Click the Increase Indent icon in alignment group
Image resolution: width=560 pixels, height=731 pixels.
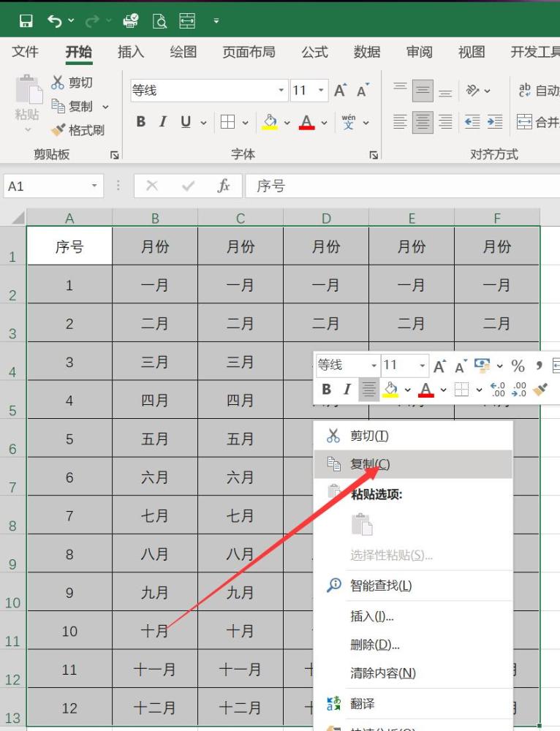(494, 122)
